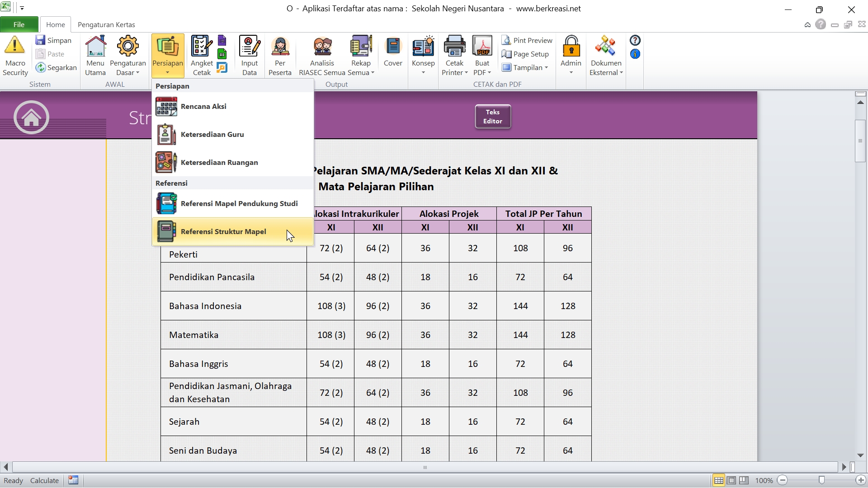Switch to Page Layout view in status bar

pyautogui.click(x=731, y=480)
